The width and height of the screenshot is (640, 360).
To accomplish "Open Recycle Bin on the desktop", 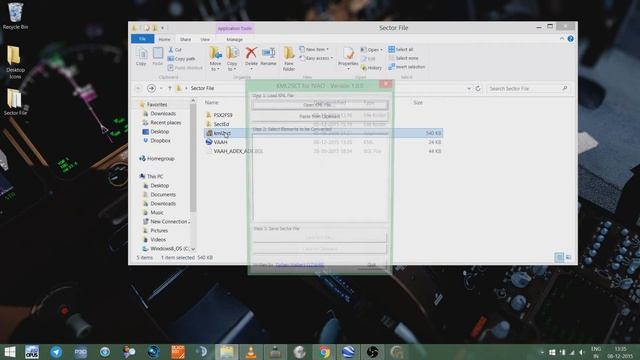I will click(x=16, y=16).
